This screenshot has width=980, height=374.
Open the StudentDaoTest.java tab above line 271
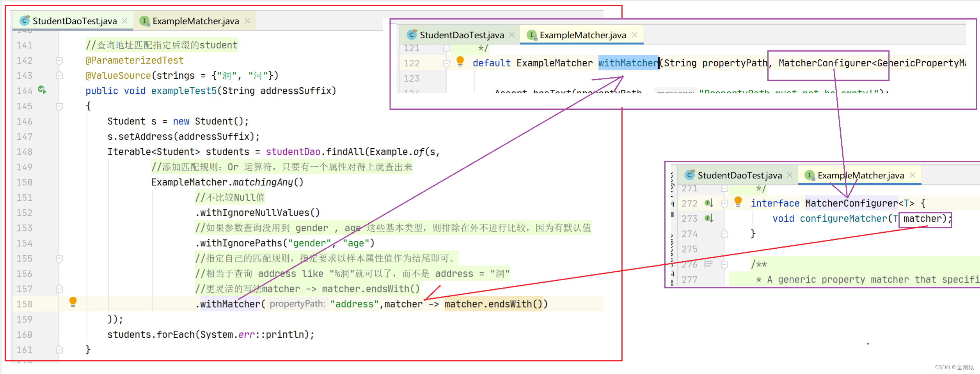click(738, 175)
